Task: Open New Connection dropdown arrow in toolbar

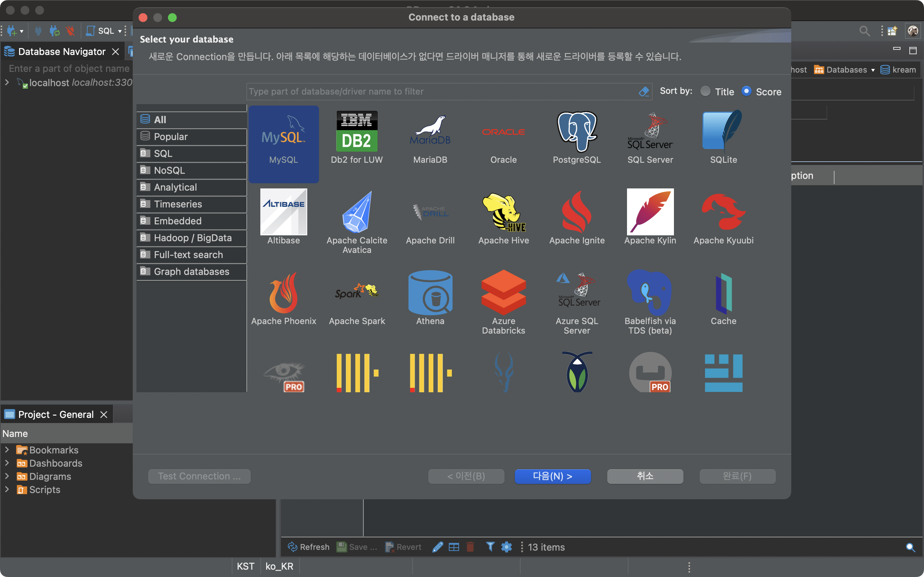Action: 22,31
